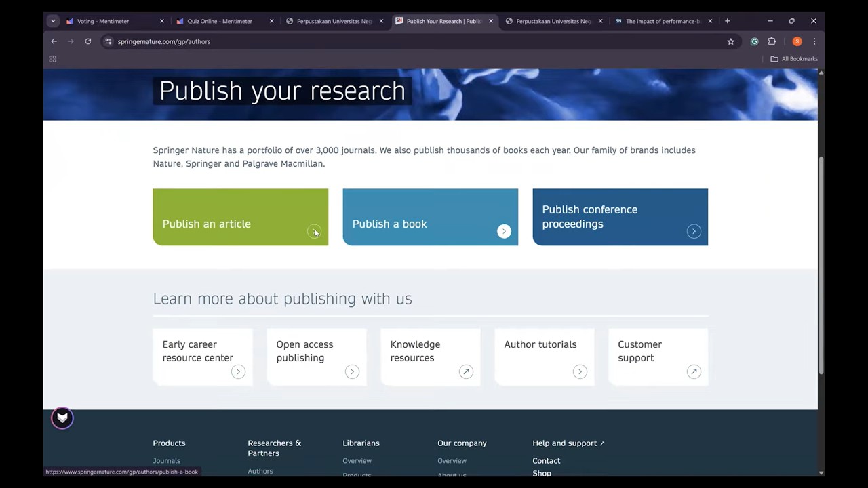This screenshot has height=488, width=868.
Task: Switch to Quiz Online - Mentimeter tab
Action: click(x=224, y=21)
